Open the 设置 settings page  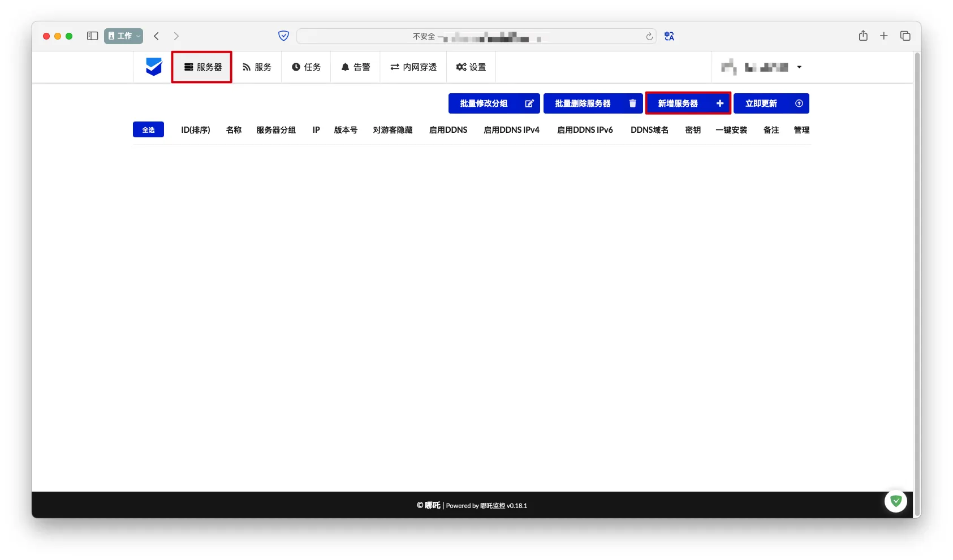471,67
